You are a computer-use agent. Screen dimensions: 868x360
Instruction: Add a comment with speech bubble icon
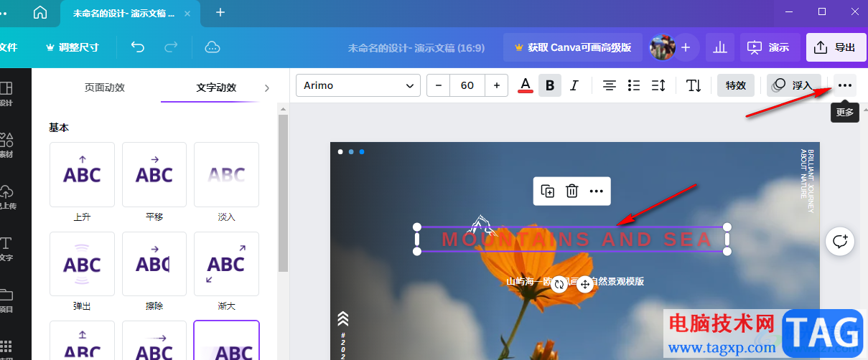coord(841,241)
